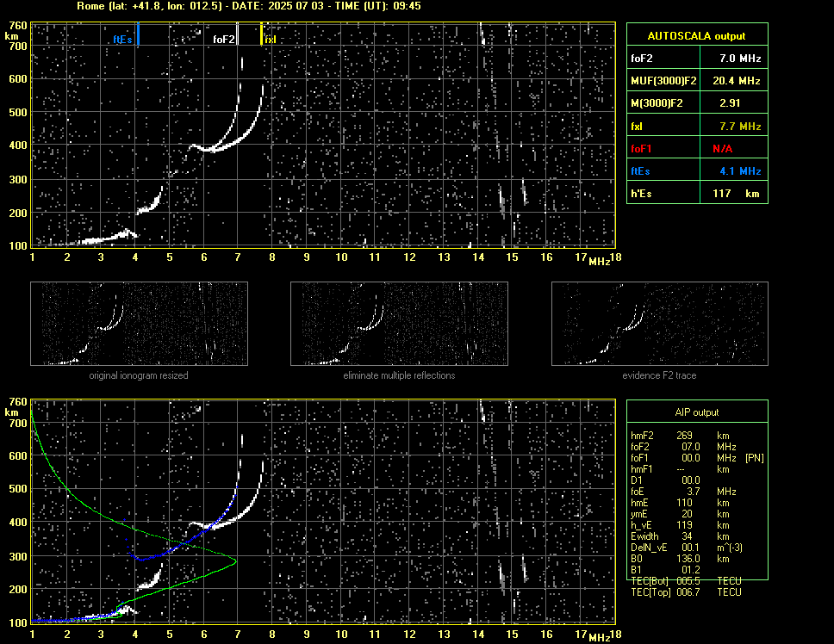Image resolution: width=834 pixels, height=644 pixels.
Task: Click the "AIP output" panel header
Action: coord(697,412)
